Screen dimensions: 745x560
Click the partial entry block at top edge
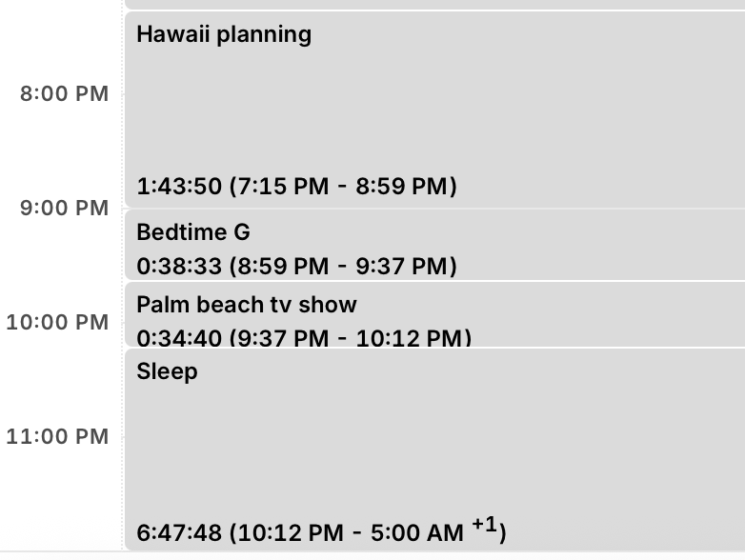[x=433, y=4]
